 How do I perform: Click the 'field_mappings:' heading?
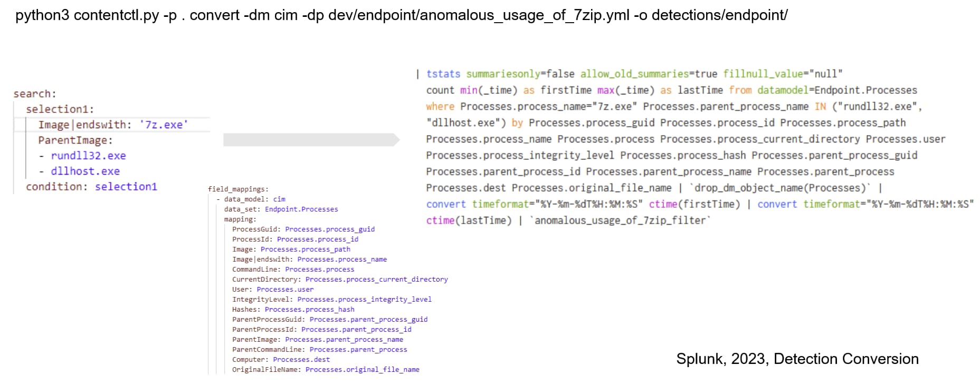pos(238,189)
